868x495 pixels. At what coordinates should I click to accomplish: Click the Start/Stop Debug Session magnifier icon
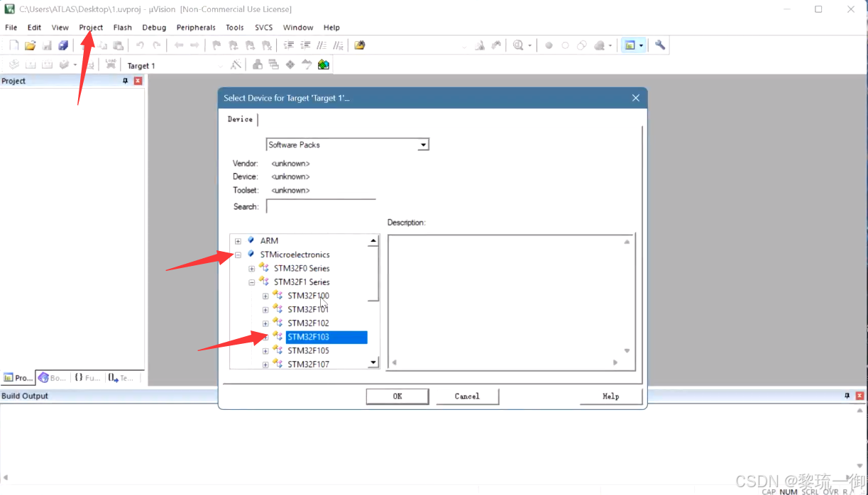point(518,45)
